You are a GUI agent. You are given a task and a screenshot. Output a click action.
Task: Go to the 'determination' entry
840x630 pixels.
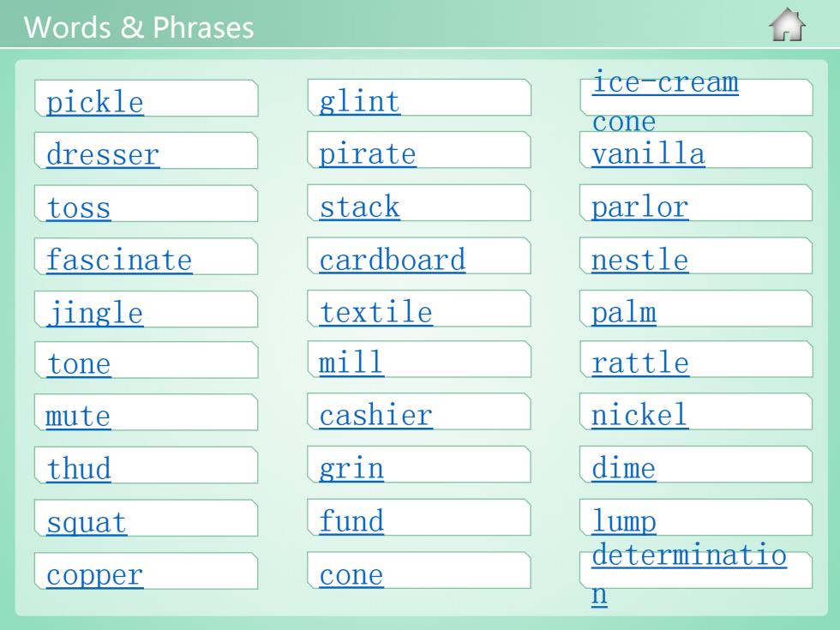click(x=689, y=573)
